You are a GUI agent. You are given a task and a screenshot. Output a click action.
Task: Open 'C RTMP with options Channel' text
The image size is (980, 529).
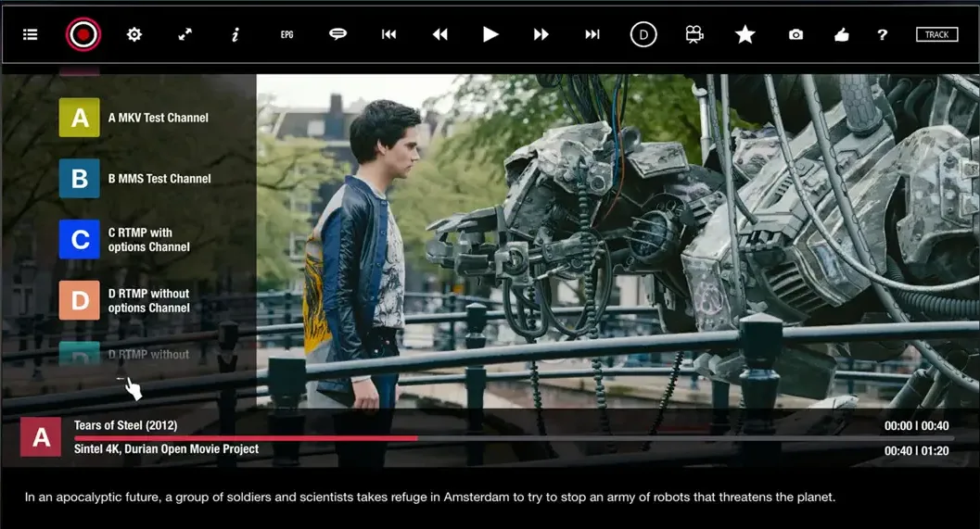tap(148, 240)
